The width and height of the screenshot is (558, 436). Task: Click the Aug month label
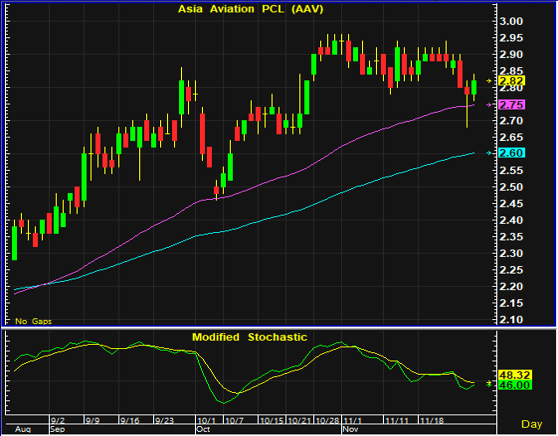pyautogui.click(x=23, y=429)
